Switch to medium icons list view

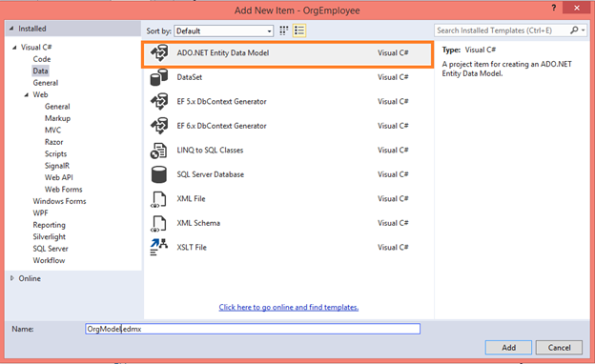(x=299, y=30)
